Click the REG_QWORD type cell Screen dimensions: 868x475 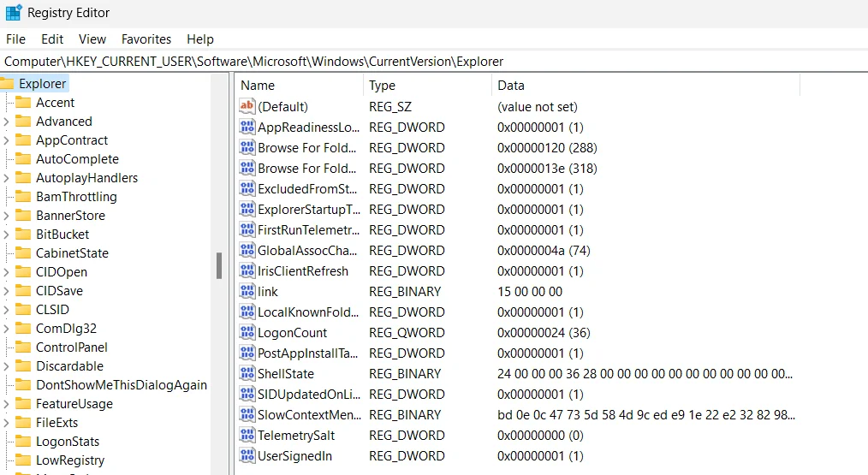click(x=407, y=333)
